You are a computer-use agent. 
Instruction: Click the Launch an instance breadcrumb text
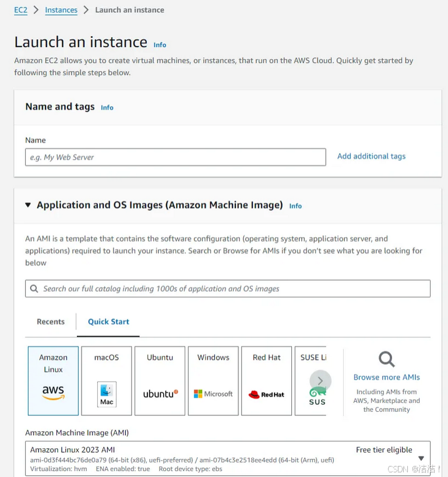(x=130, y=10)
